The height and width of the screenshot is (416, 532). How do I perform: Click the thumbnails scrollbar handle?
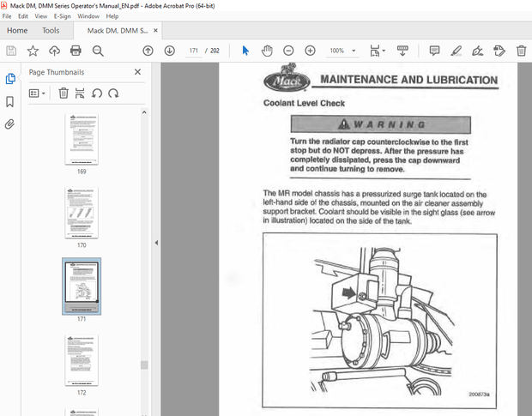[x=144, y=365]
